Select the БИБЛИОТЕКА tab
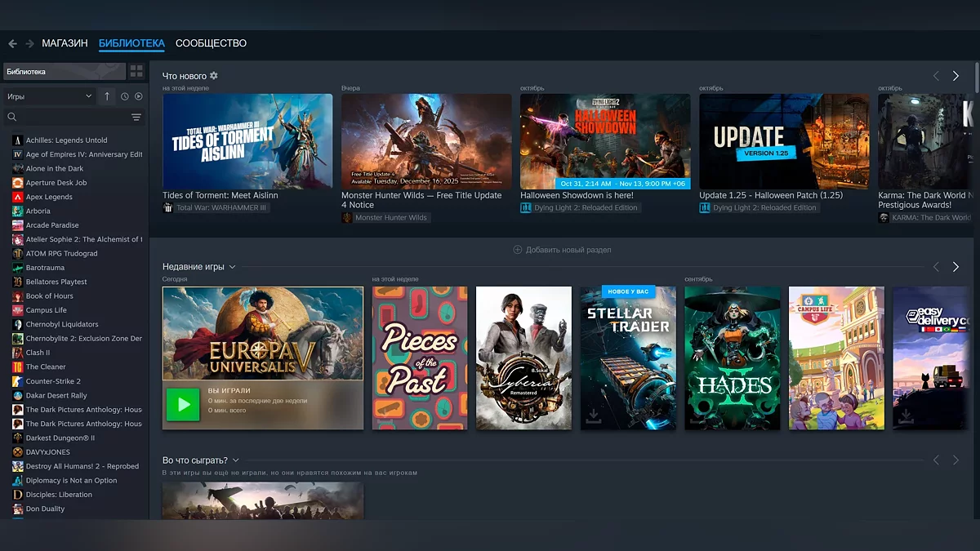This screenshot has height=551, width=980. [x=131, y=43]
